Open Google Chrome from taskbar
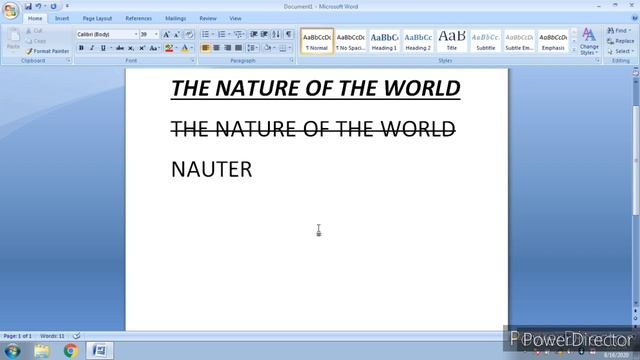The height and width of the screenshot is (360, 640). click(x=71, y=351)
